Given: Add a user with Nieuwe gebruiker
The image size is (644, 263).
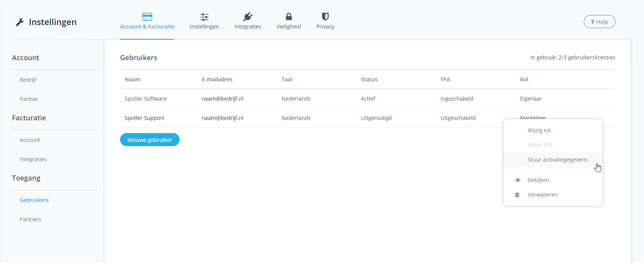Looking at the screenshot, I should tap(149, 140).
